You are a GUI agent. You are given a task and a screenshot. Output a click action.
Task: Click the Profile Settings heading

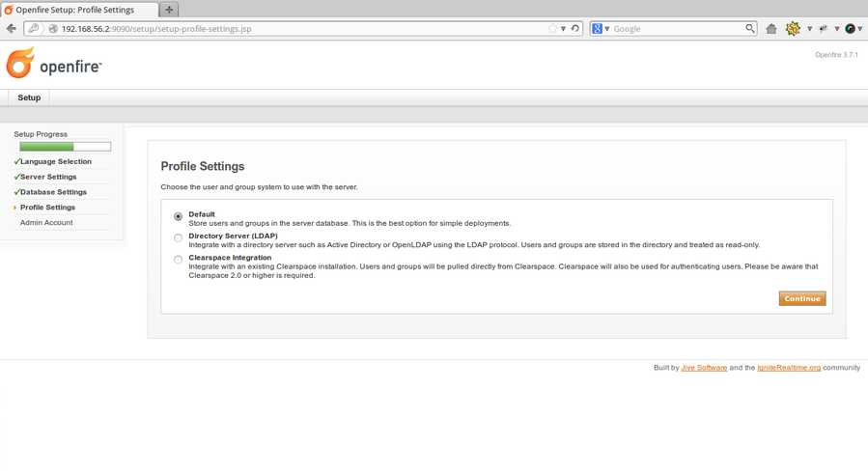point(203,166)
